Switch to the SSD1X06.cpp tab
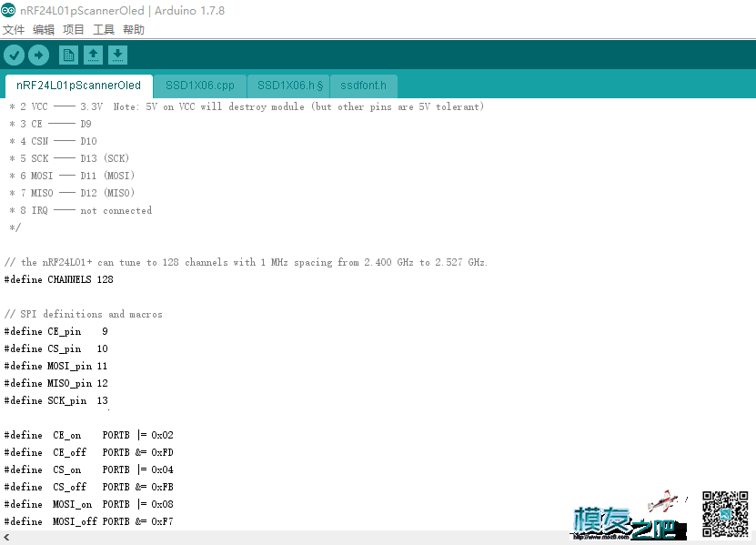 coord(200,86)
